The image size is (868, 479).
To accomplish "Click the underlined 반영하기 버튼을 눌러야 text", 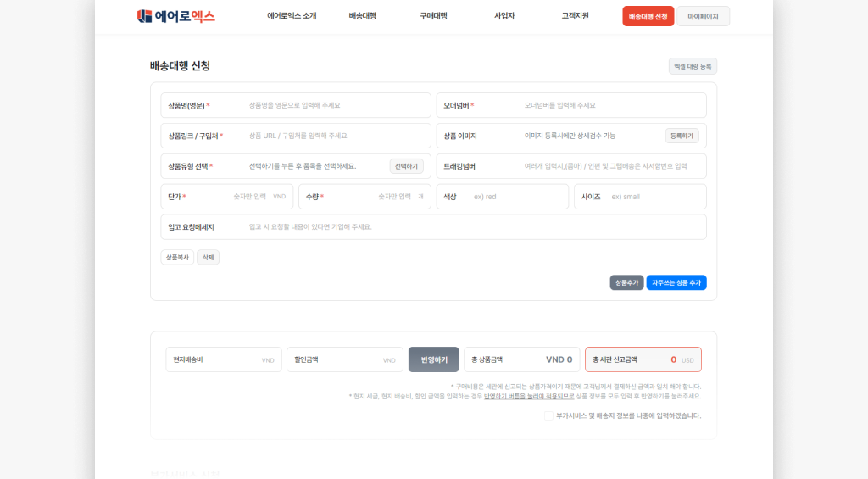I will point(529,397).
